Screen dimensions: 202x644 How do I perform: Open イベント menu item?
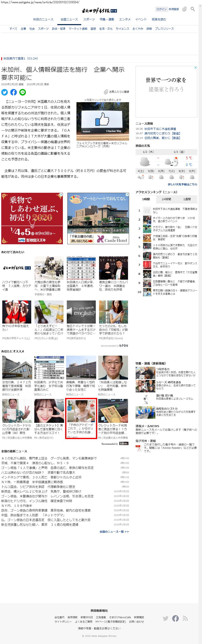[x=141, y=19]
